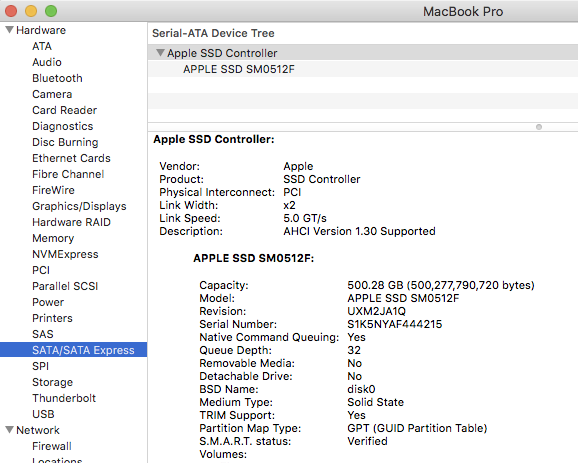Select Diagnostics in the sidebar
The width and height of the screenshot is (578, 463).
tap(63, 126)
